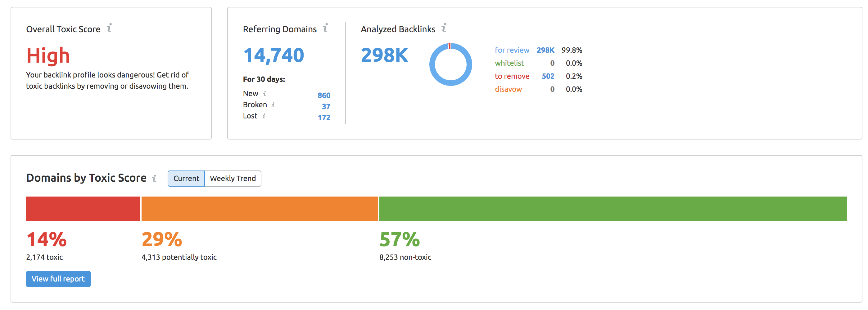This screenshot has height=310, width=868.
Task: Open the 298K for review backlinks count
Action: coord(545,50)
